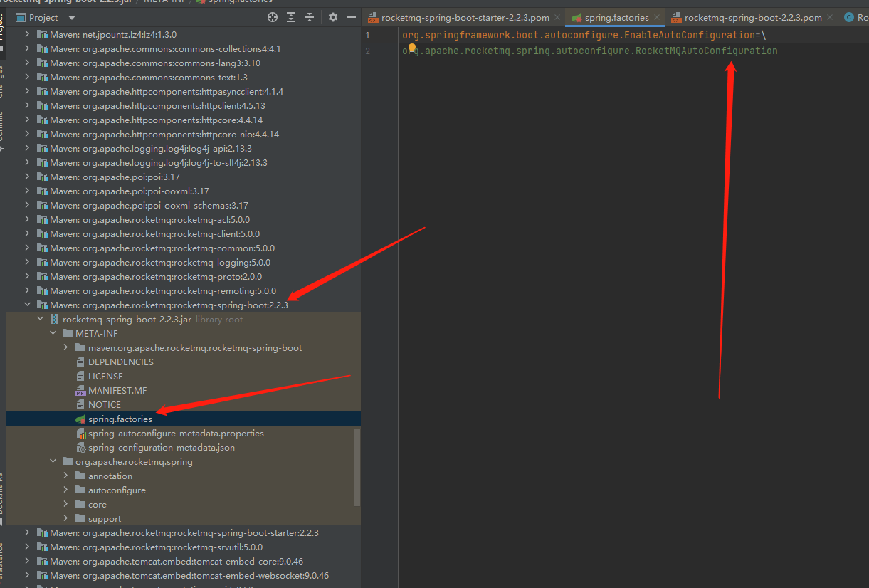The height and width of the screenshot is (588, 869).
Task: Expand Maven rocketmq-spring-boot-starter:2.2.3 node
Action: (27, 532)
